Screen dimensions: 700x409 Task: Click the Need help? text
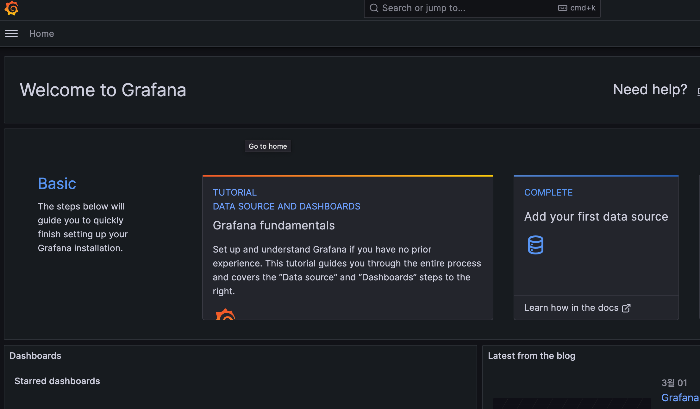click(650, 89)
